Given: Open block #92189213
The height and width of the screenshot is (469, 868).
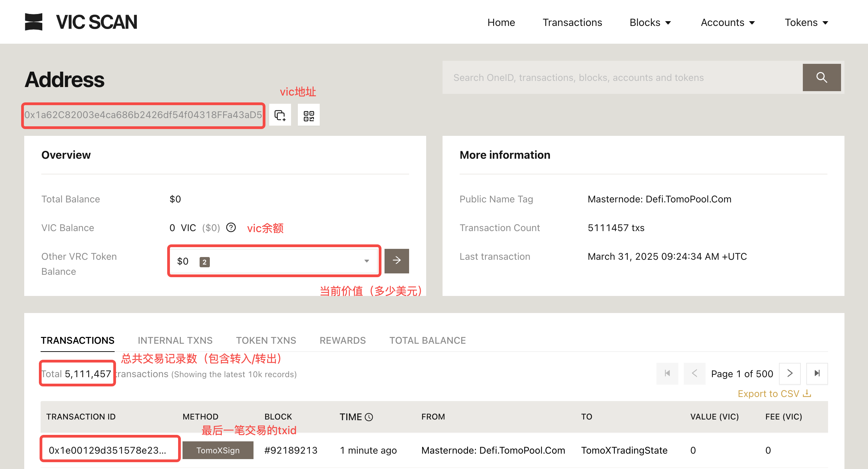Looking at the screenshot, I should coord(291,450).
